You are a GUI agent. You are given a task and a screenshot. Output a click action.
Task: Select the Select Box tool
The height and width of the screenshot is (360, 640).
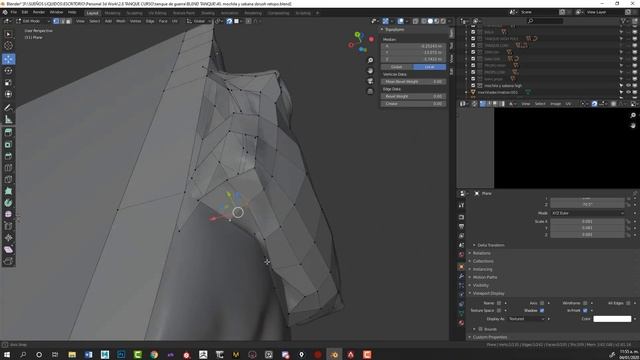click(8, 34)
